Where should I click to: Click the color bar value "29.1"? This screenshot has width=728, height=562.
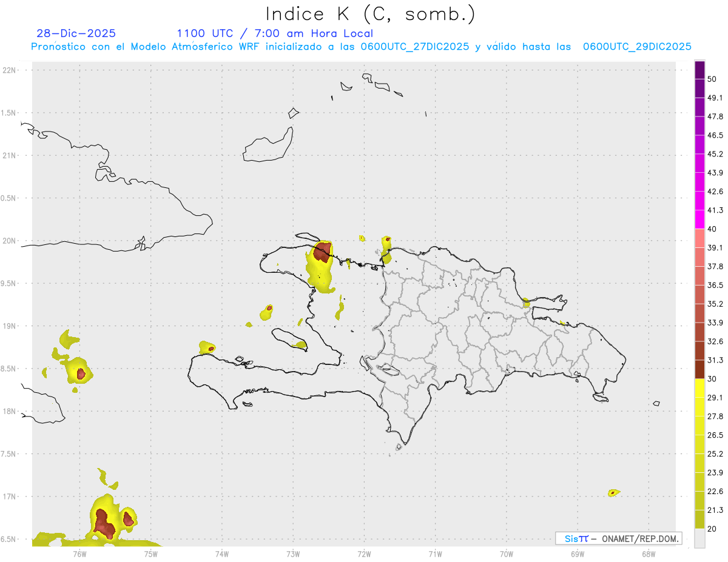coord(715,398)
